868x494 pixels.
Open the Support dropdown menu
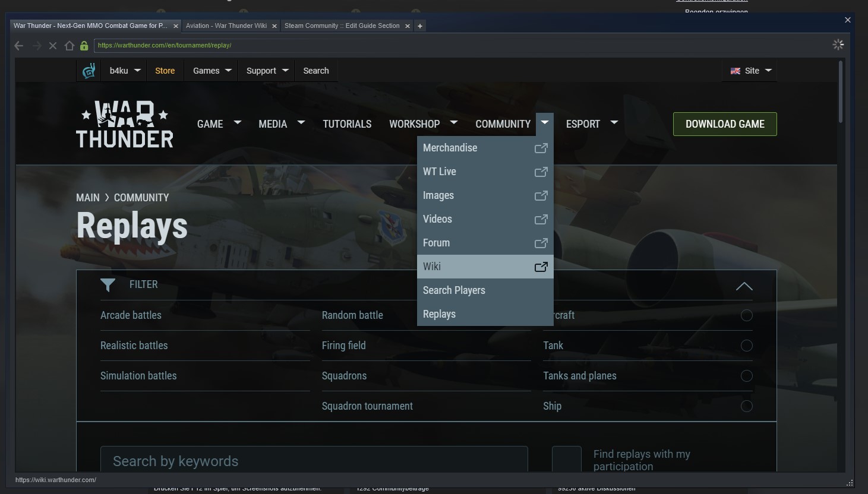(267, 71)
